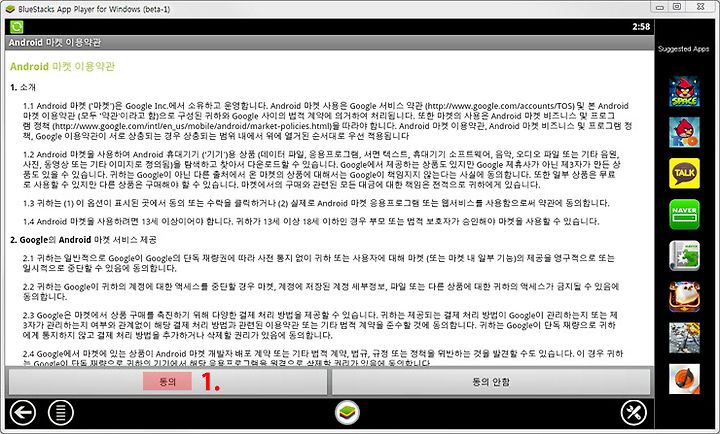
Task: Click the '1. 소개' section heading
Action: [23, 87]
